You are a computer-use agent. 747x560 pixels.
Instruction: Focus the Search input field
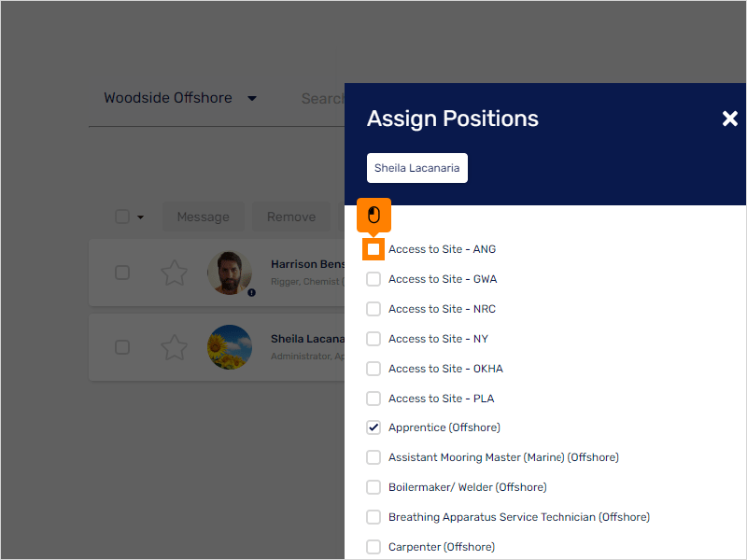pos(322,99)
